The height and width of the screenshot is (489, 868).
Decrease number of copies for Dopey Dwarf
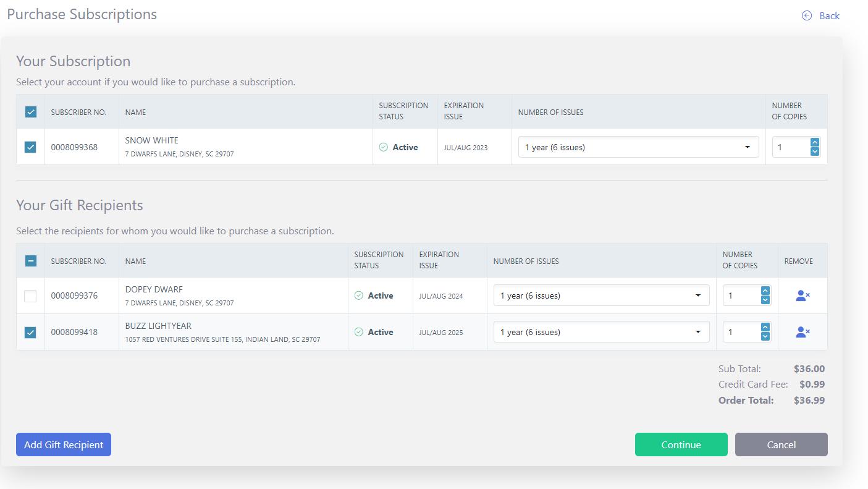tap(765, 300)
